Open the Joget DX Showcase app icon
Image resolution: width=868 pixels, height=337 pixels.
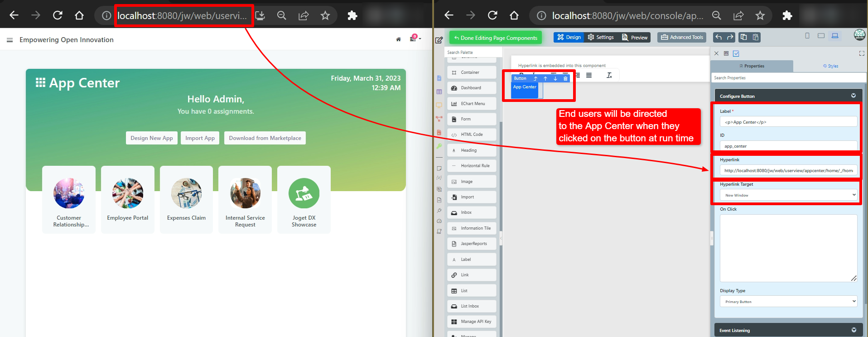coord(304,193)
